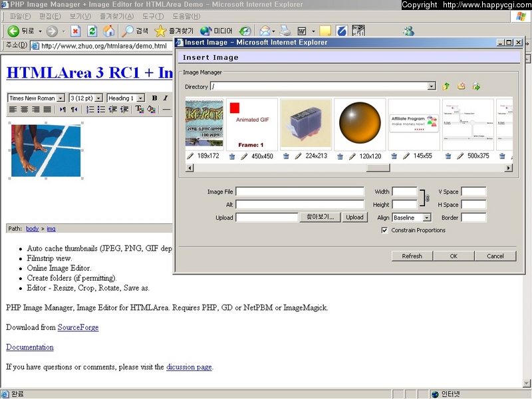Open the 즐겨찾기(A) menu
Image resolution: width=532 pixels, height=399 pixels.
[x=117, y=16]
